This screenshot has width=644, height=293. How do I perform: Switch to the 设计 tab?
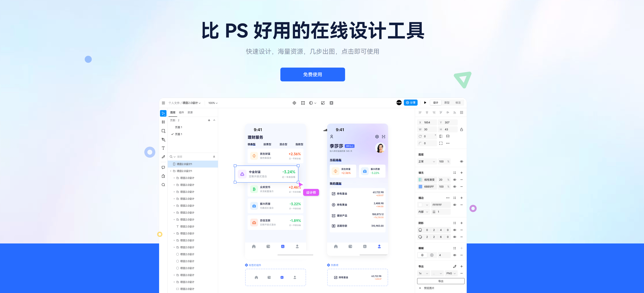coord(436,103)
